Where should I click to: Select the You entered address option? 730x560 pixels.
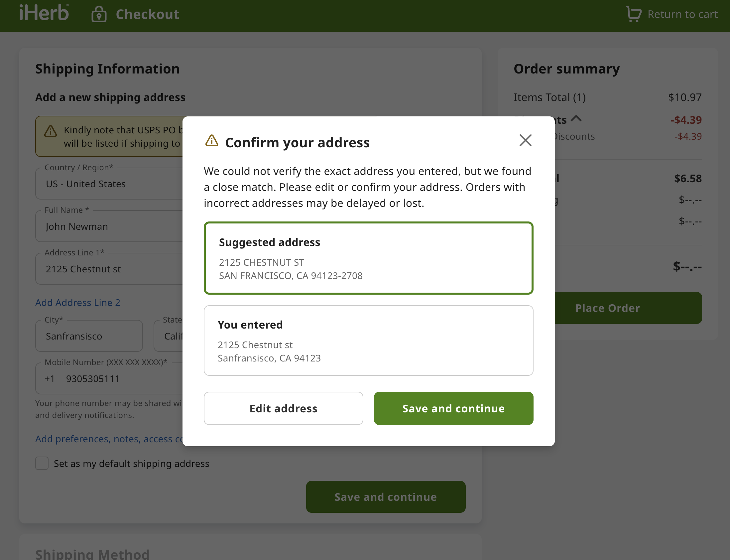tap(368, 340)
